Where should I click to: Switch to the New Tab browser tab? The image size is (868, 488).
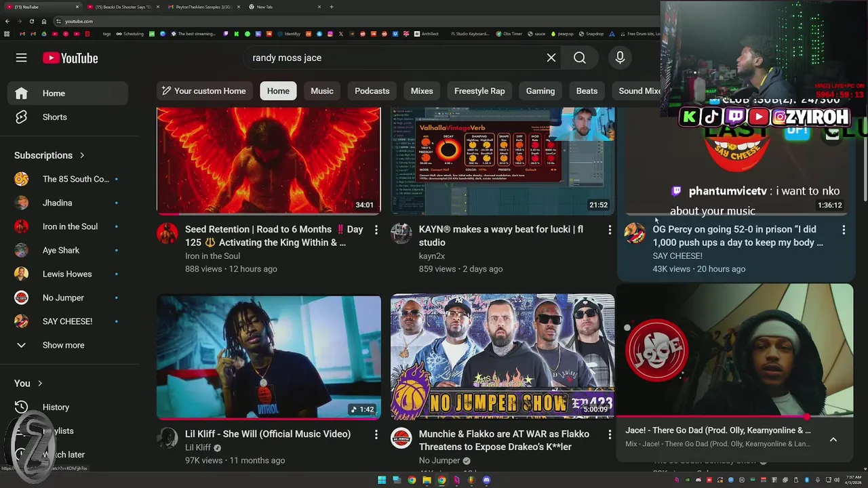tap(283, 7)
